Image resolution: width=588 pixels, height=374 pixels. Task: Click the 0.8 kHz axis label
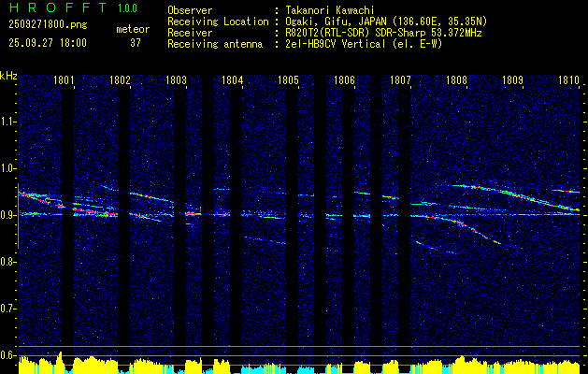click(x=8, y=262)
